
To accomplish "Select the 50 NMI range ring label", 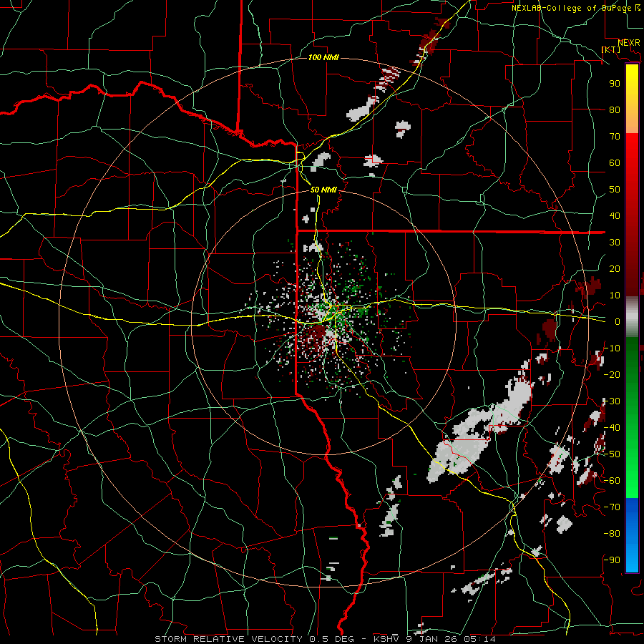I will tap(323, 190).
